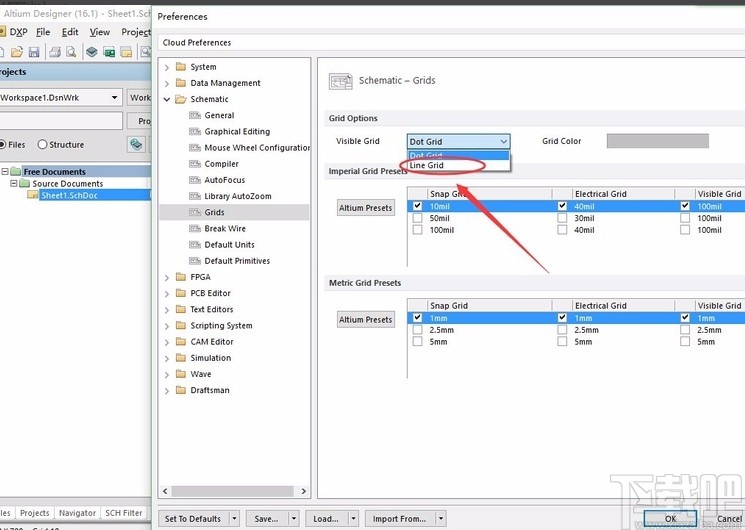
Task: Click the green PCB board toolbar icon
Action: coord(109,52)
